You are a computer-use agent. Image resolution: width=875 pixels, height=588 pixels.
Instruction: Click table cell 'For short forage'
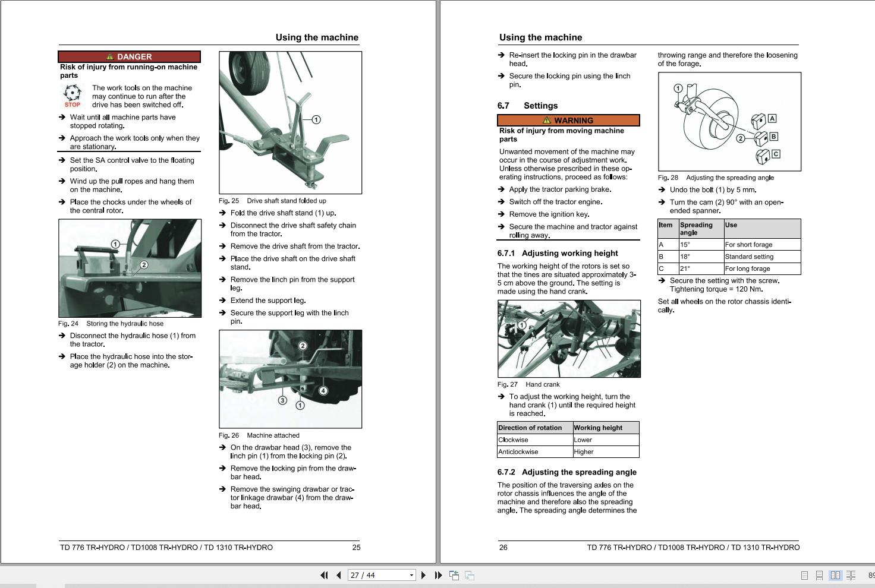762,245
